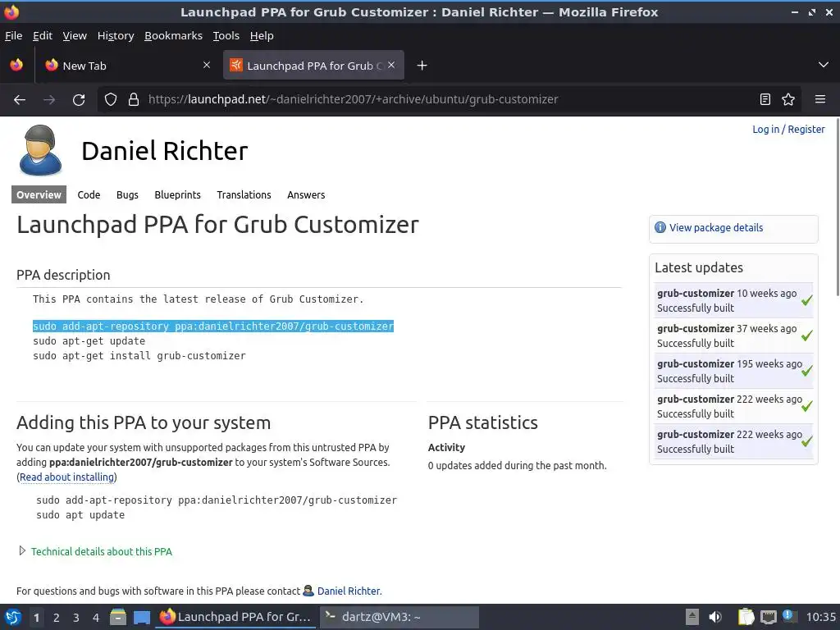Bookmark this page with the star icon
840x630 pixels.
(788, 99)
